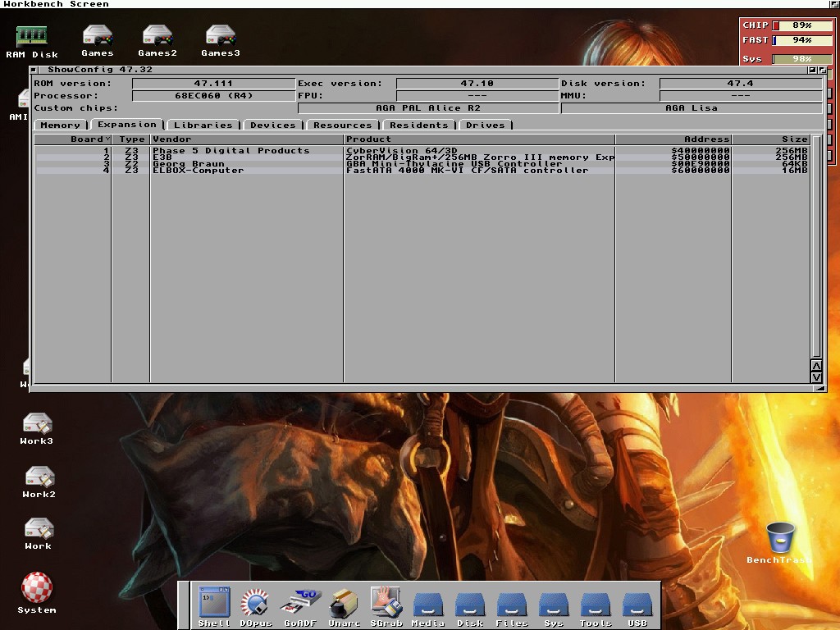The image size is (840, 630).
Task: Click scroll up arrow in expansion list
Action: pyautogui.click(x=816, y=365)
